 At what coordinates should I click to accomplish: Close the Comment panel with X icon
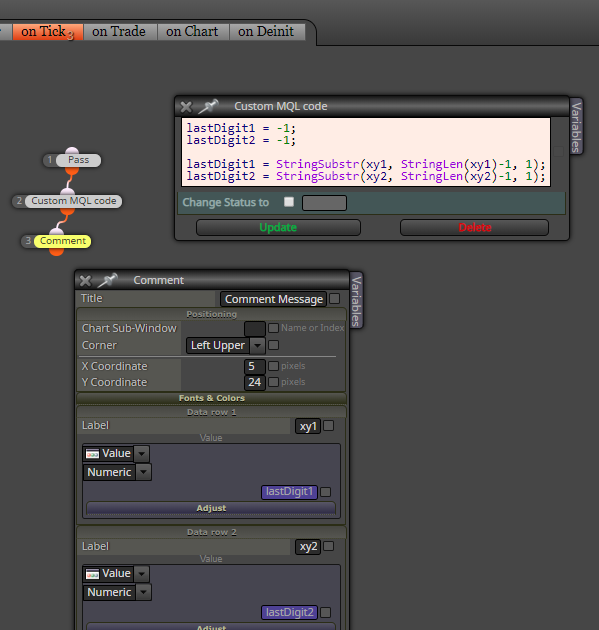85,280
